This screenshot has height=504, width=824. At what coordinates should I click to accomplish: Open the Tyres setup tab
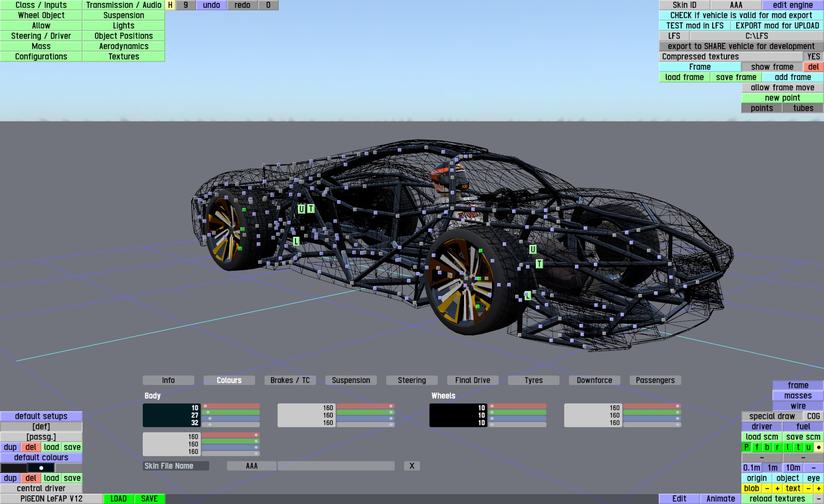click(x=533, y=380)
